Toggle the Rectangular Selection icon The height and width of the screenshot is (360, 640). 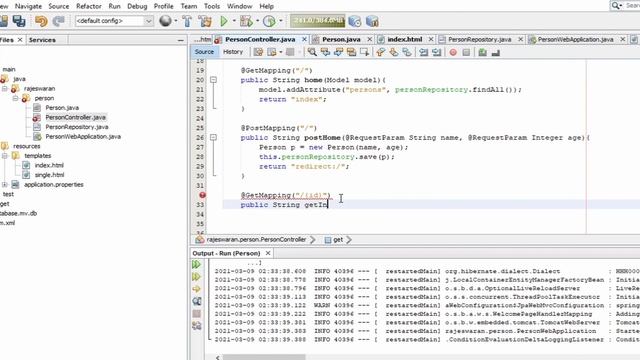click(x=364, y=52)
